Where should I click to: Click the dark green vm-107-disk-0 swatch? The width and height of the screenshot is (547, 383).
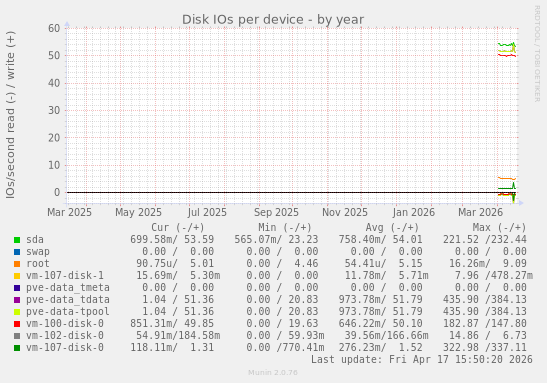click(17, 348)
